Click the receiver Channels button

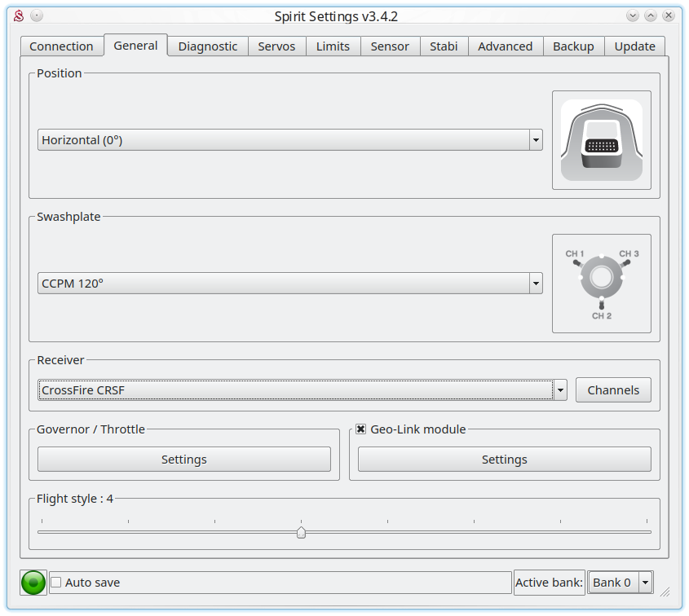(x=613, y=390)
